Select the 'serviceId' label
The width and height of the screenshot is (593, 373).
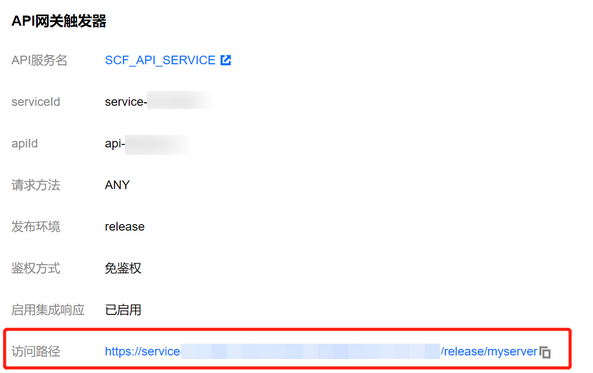click(x=36, y=102)
